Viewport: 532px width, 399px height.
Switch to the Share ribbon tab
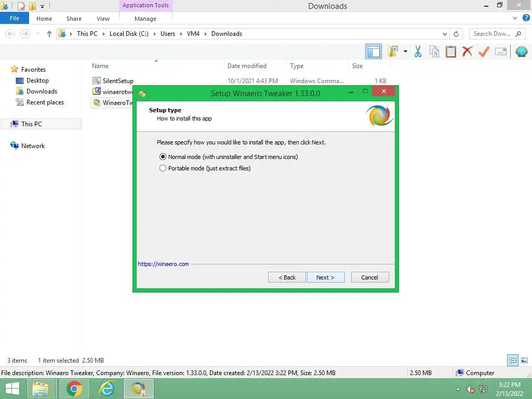point(74,19)
